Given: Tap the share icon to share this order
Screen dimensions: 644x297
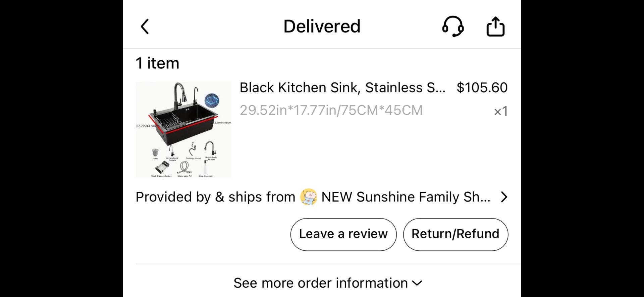Looking at the screenshot, I should click(495, 26).
